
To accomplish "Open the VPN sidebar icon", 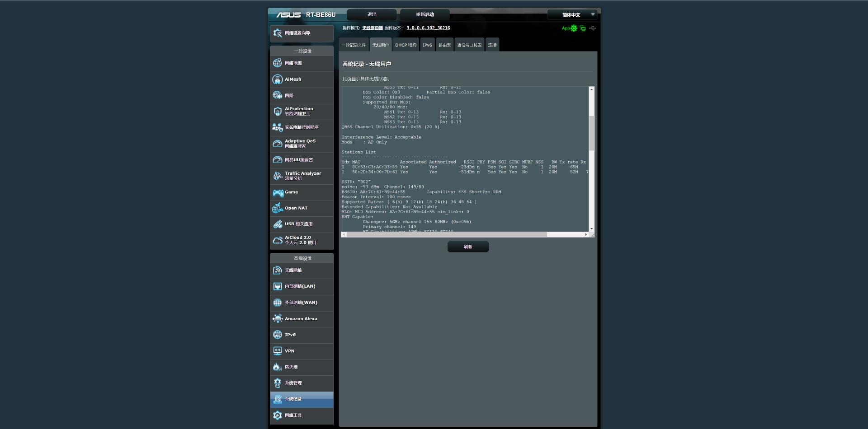I will [278, 351].
